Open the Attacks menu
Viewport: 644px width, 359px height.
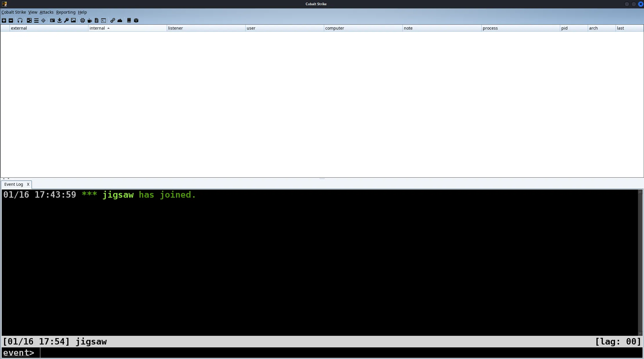(x=46, y=12)
